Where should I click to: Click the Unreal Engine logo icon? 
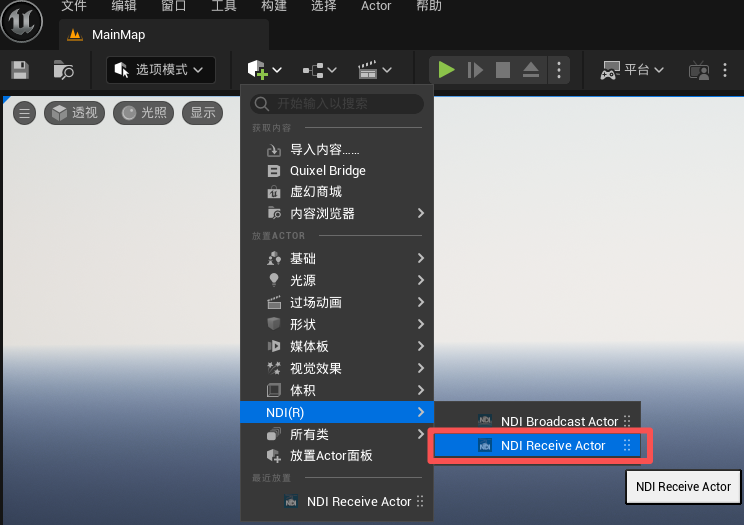21,21
